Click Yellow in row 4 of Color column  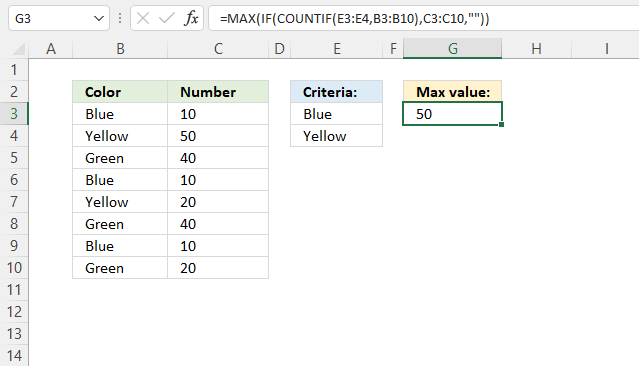coord(120,136)
